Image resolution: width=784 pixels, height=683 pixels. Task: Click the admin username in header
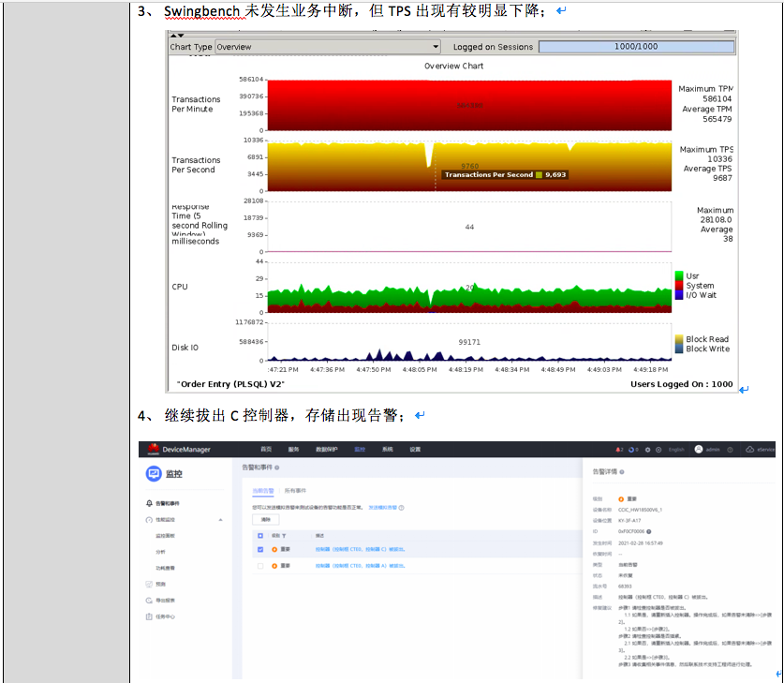coord(713,450)
